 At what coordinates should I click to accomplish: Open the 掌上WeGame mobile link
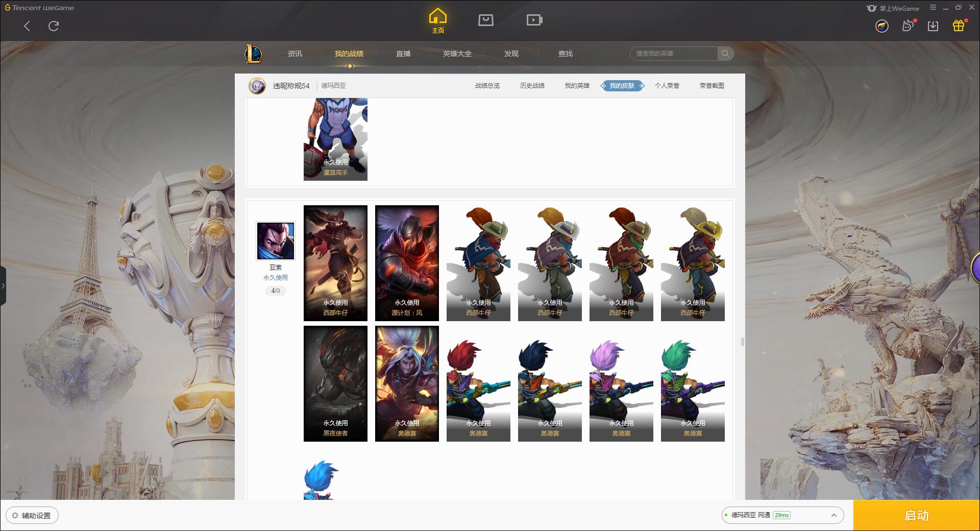click(x=893, y=8)
